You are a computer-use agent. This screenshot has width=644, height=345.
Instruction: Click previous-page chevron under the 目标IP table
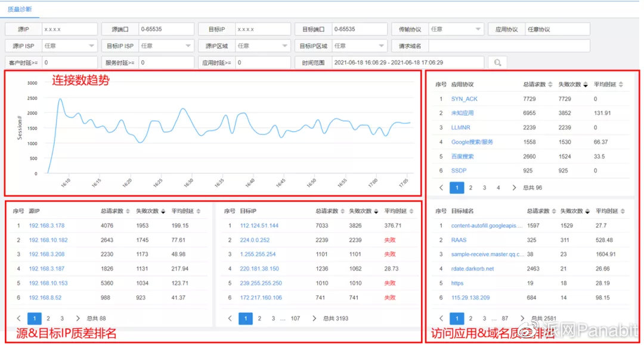(x=231, y=318)
